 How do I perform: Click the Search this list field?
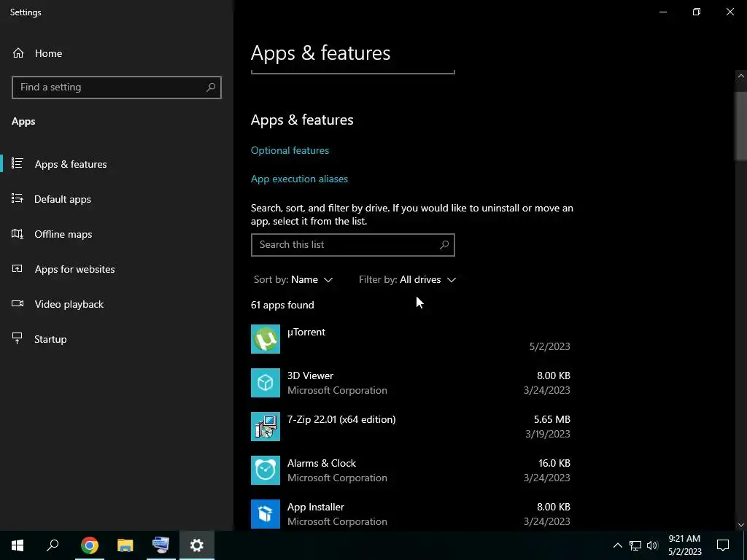coord(352,245)
